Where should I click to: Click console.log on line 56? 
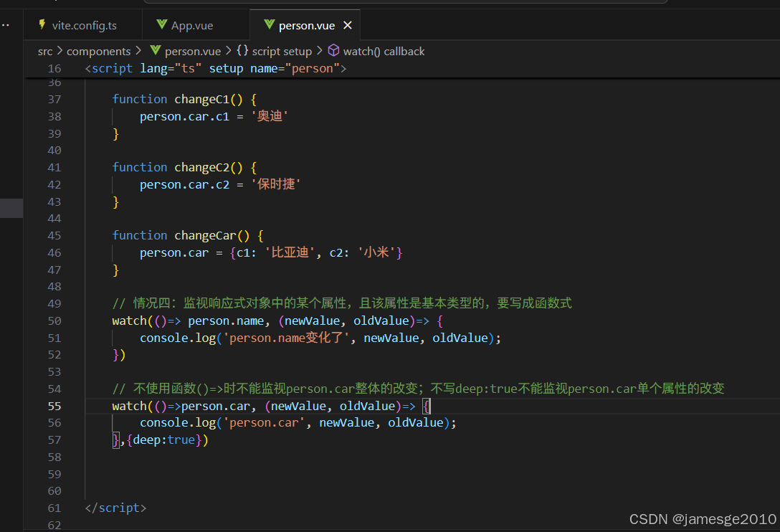(x=178, y=423)
